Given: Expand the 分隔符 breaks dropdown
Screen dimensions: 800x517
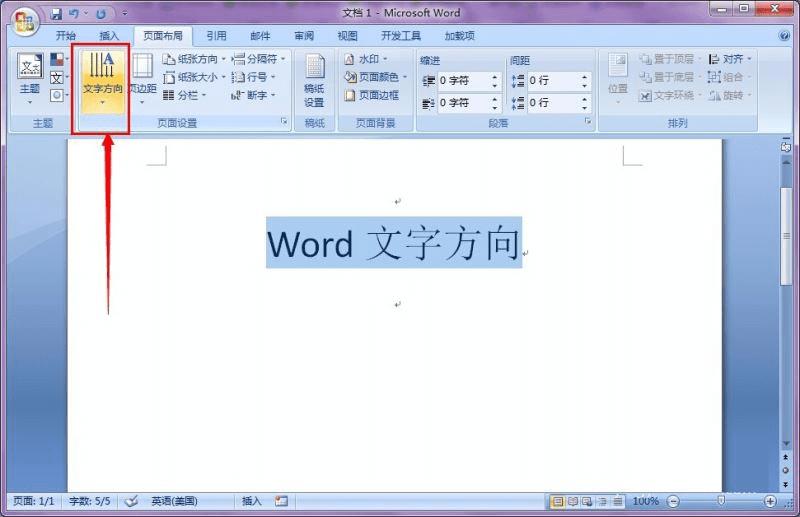Looking at the screenshot, I should click(259, 59).
